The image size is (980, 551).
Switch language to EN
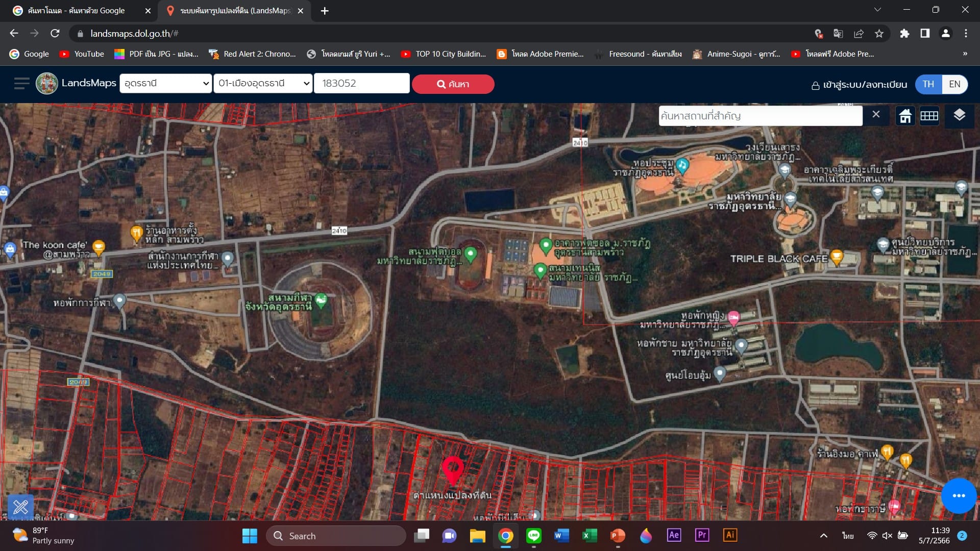954,84
